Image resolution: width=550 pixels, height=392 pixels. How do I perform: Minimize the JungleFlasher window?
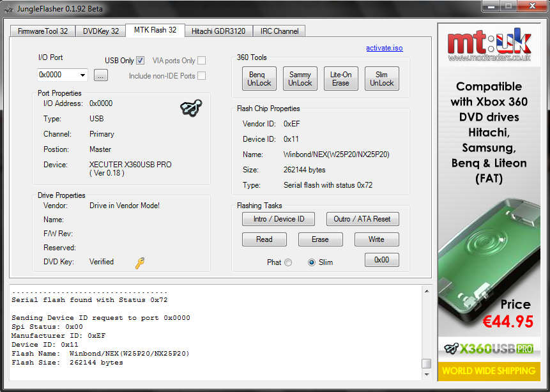(x=491, y=6)
